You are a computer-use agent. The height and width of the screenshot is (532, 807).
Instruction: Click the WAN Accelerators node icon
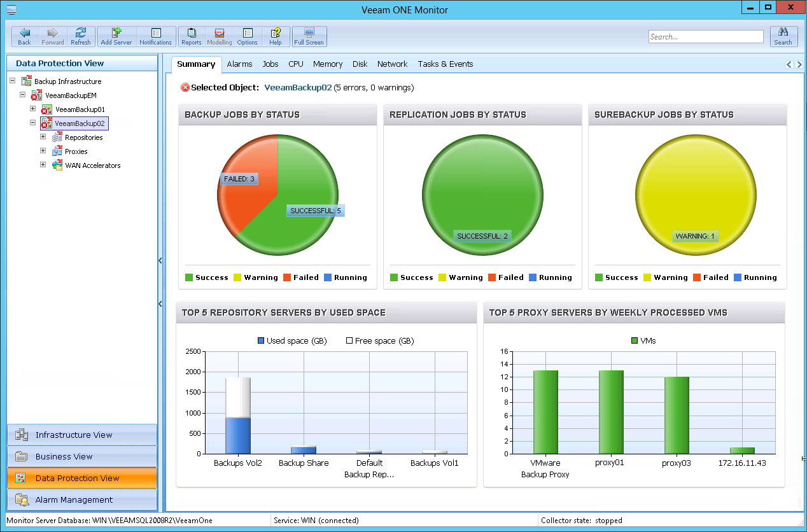click(57, 165)
